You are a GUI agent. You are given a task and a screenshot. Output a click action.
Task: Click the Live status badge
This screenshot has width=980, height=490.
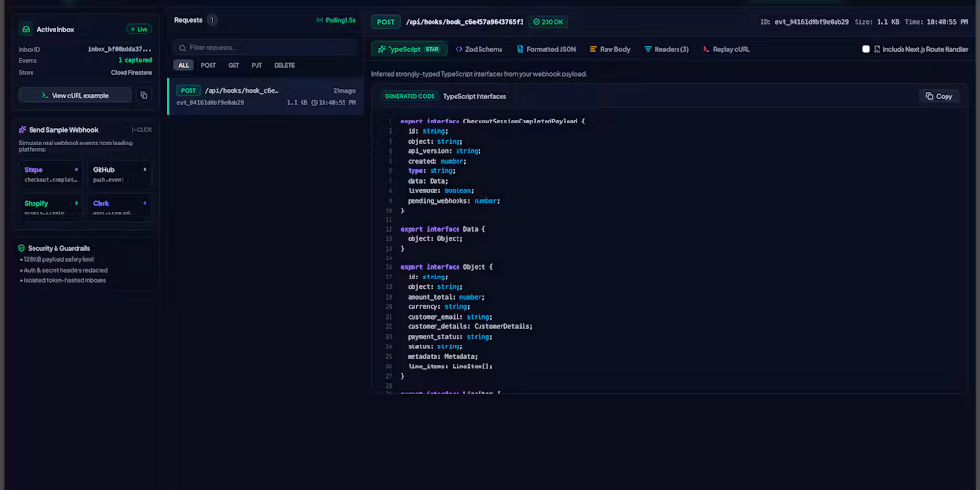(140, 30)
